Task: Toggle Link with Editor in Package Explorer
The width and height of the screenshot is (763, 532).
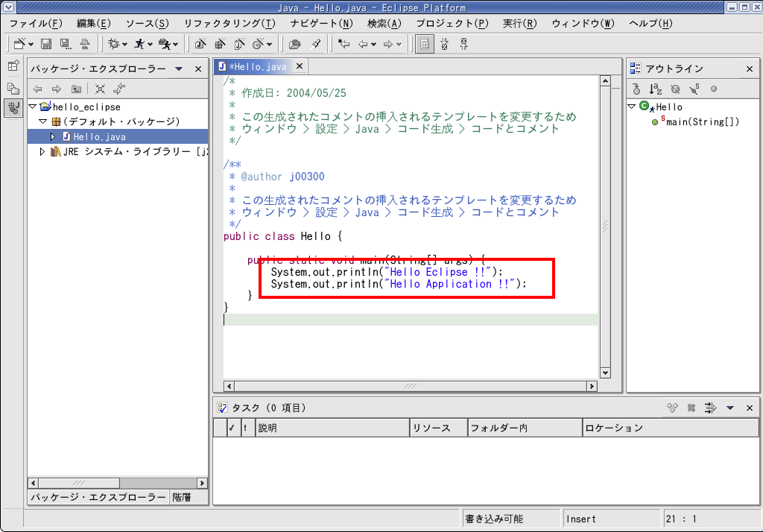Action: pyautogui.click(x=119, y=89)
